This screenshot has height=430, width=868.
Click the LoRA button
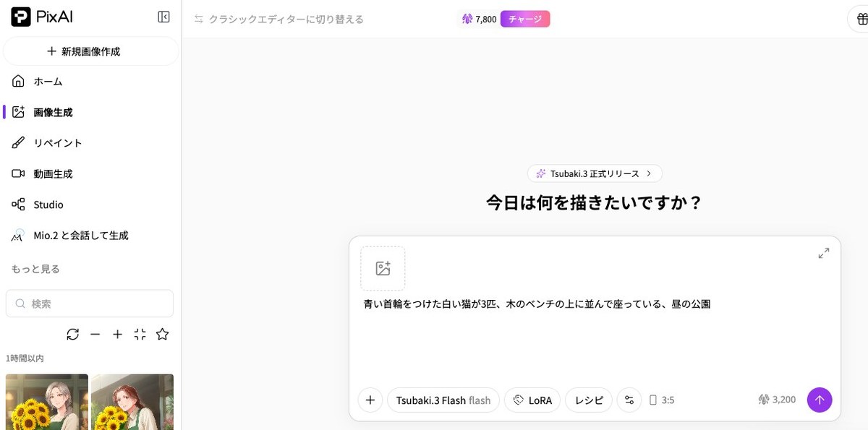532,400
